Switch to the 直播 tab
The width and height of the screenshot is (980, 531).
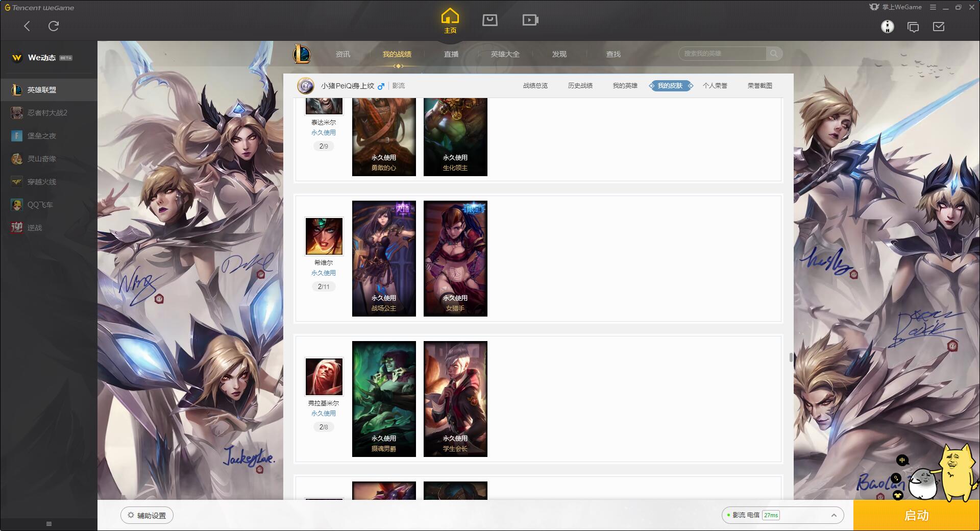(451, 54)
